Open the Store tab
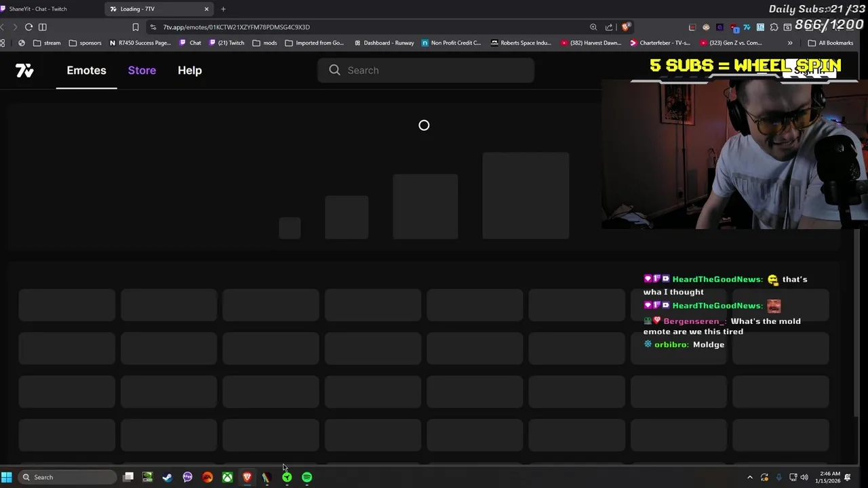Image resolution: width=868 pixels, height=488 pixels. click(x=142, y=70)
